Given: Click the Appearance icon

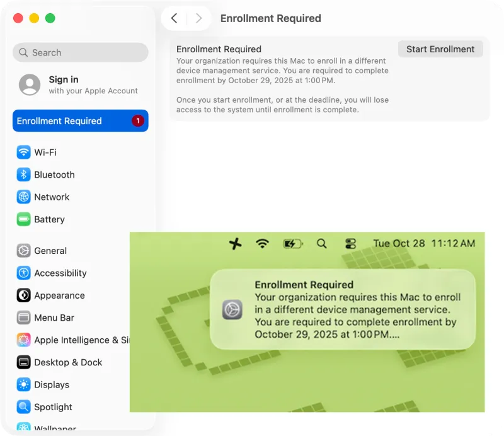Looking at the screenshot, I should click(x=23, y=295).
